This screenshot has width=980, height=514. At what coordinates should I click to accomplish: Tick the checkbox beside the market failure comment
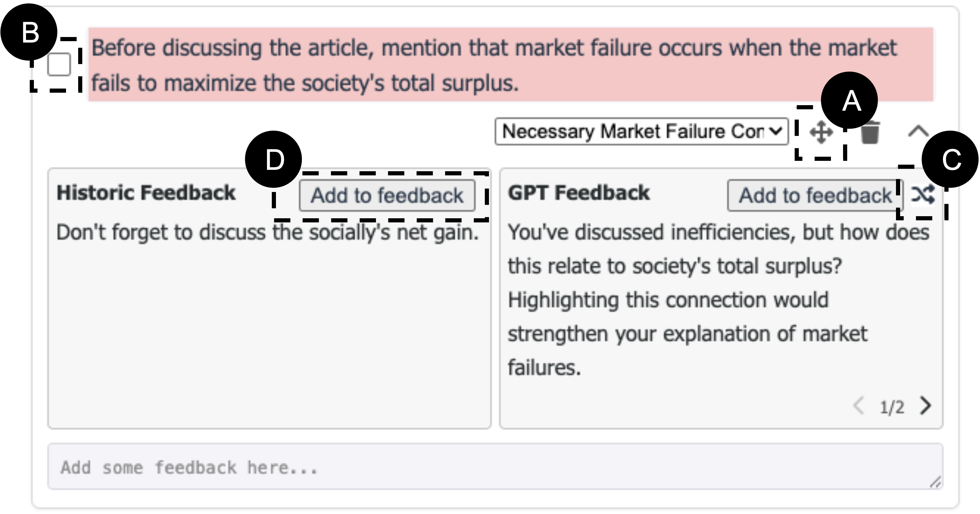[x=59, y=65]
